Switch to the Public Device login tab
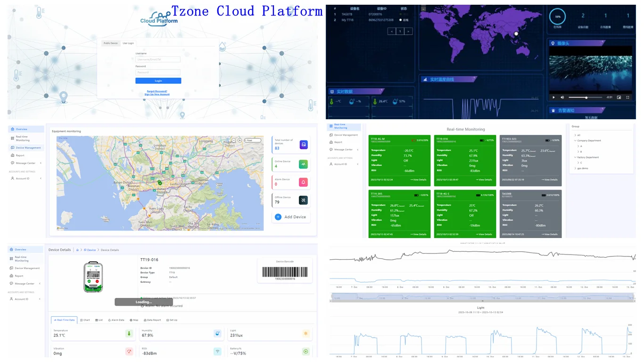Screen dimensions: 644x362 point(111,43)
